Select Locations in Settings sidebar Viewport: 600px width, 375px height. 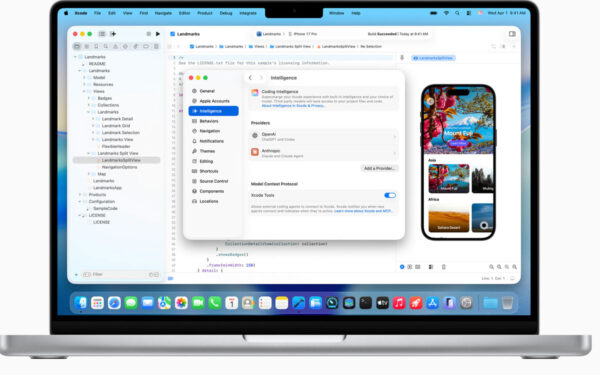tap(214, 201)
